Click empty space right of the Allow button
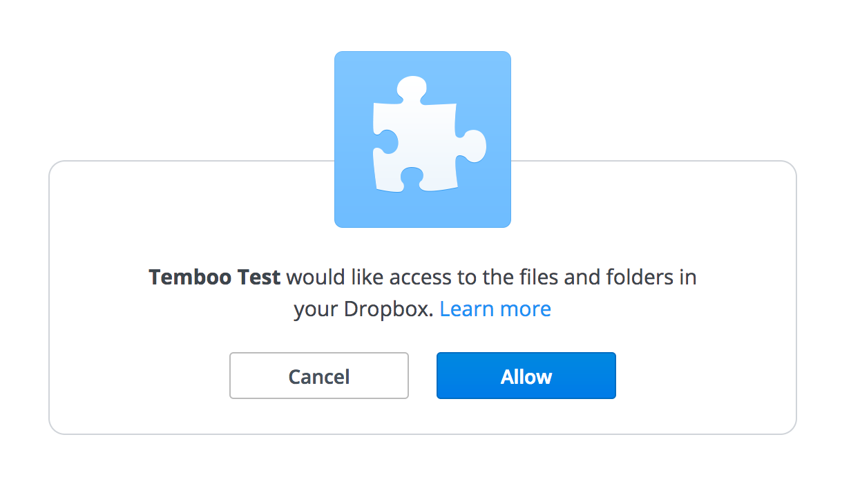851x504 pixels. [705, 376]
